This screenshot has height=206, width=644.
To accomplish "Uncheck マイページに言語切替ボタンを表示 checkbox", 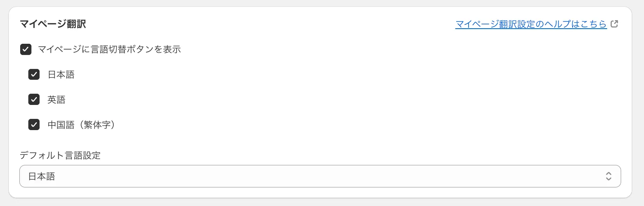I will 26,49.
